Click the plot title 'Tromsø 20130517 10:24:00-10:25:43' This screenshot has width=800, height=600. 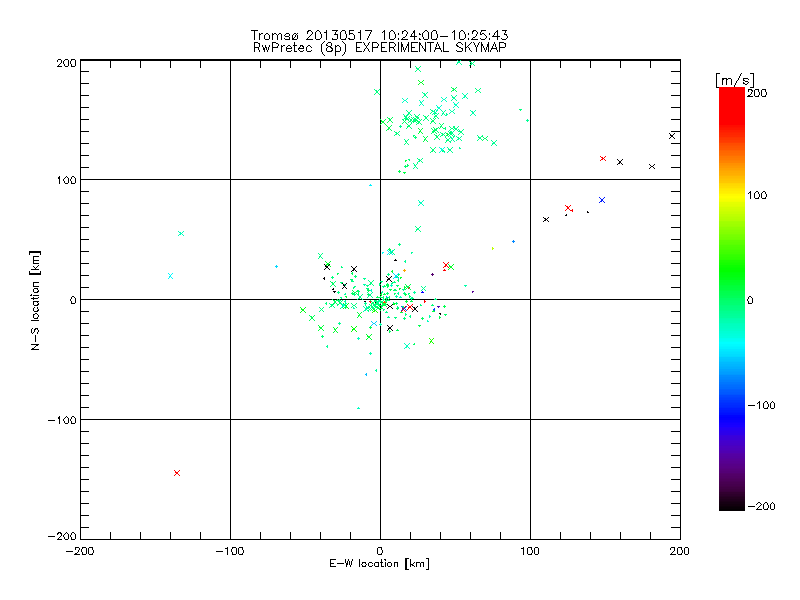click(x=379, y=35)
